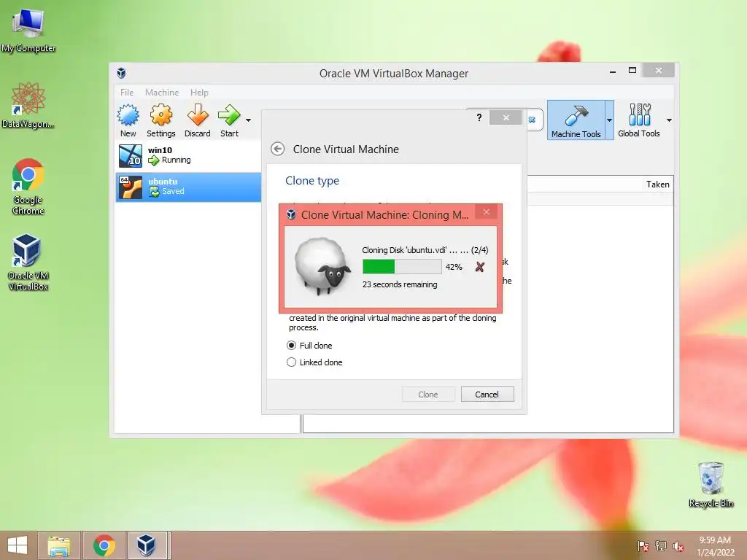The width and height of the screenshot is (747, 560).
Task: Click the sheep clone image
Action: [322, 267]
